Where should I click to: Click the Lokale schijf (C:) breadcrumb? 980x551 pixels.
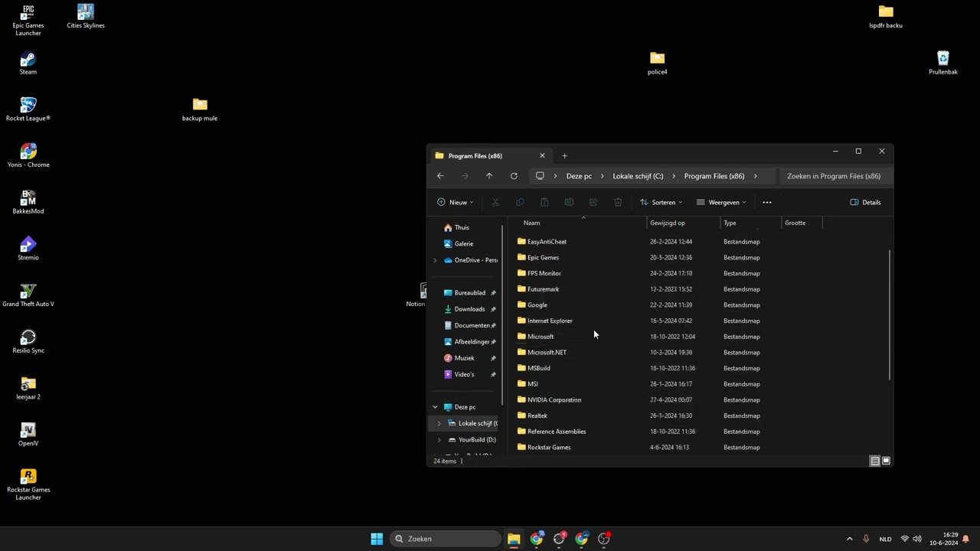(x=638, y=176)
